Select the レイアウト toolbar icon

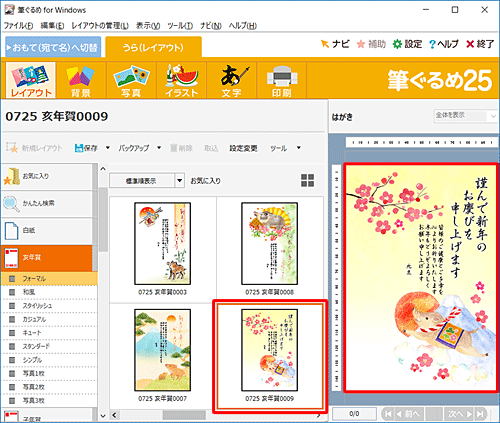tap(31, 80)
